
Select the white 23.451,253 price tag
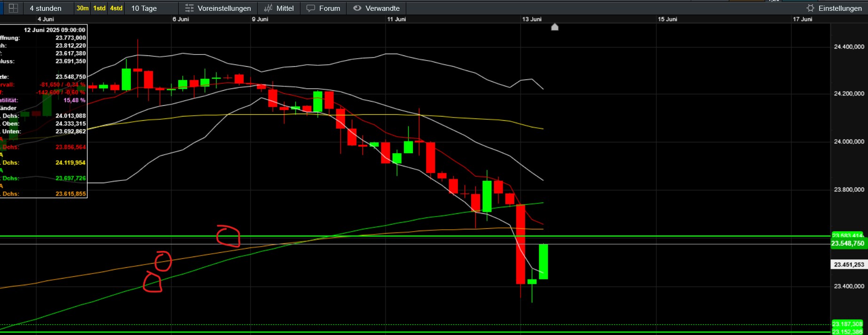click(849, 265)
